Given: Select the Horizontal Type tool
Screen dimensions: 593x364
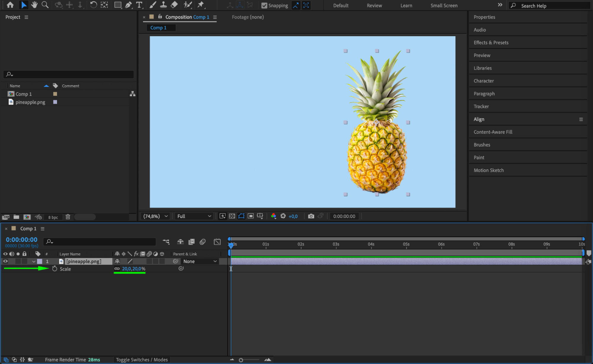Looking at the screenshot, I should (139, 5).
